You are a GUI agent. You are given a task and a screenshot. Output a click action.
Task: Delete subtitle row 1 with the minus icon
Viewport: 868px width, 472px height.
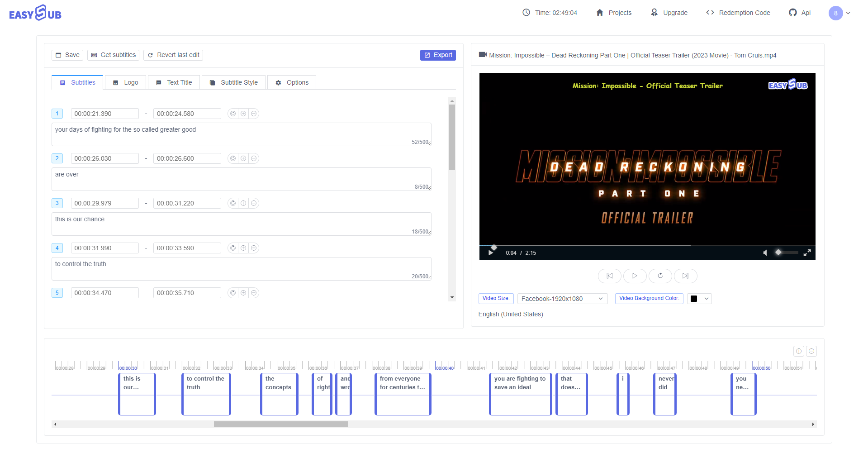pyautogui.click(x=254, y=114)
